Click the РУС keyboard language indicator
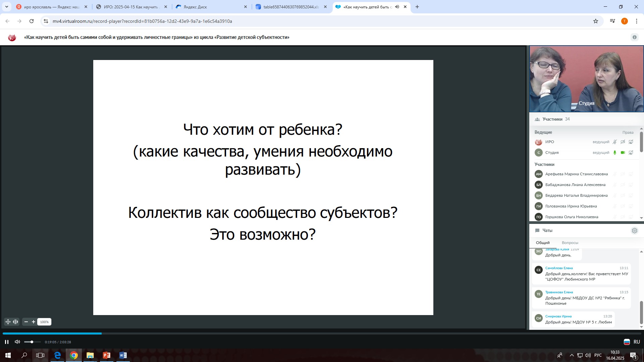Viewport: 644px width, 362px height. [x=598, y=355]
